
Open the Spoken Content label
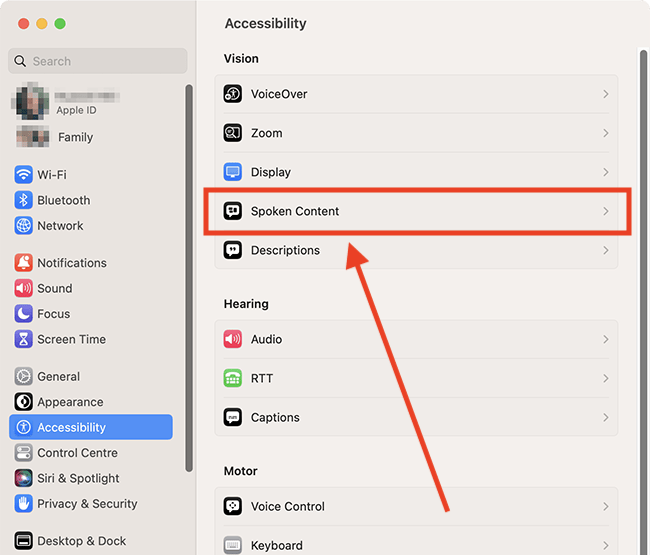(x=295, y=211)
